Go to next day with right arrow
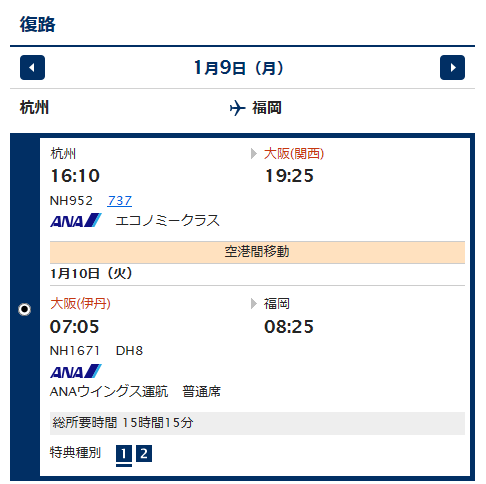This screenshot has height=484, width=486. click(x=452, y=68)
